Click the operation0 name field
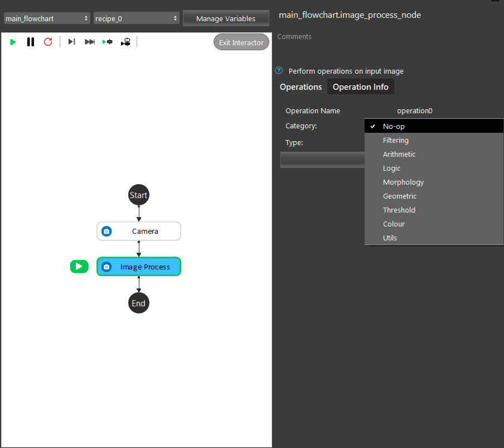The width and height of the screenshot is (504, 448). pos(415,111)
